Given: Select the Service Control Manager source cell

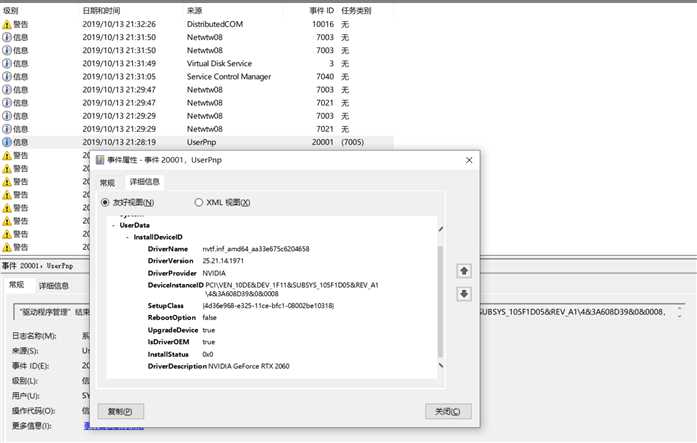Looking at the screenshot, I should tap(229, 77).
